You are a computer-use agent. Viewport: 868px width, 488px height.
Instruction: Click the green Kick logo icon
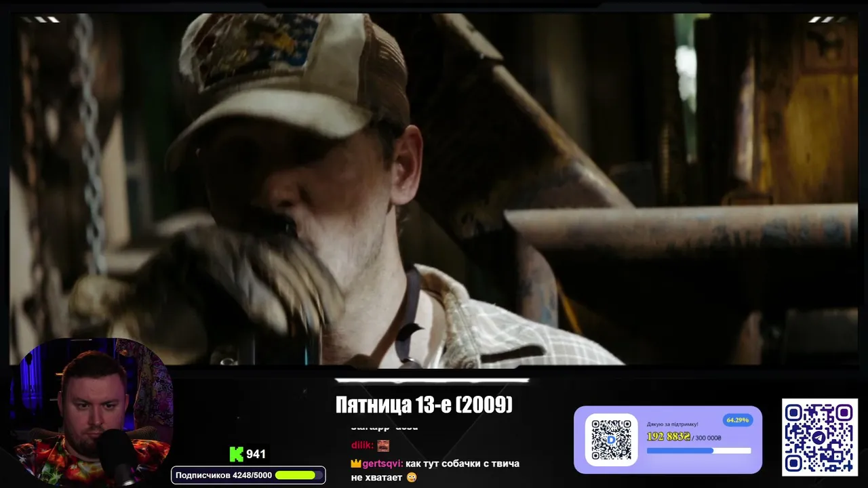click(236, 454)
